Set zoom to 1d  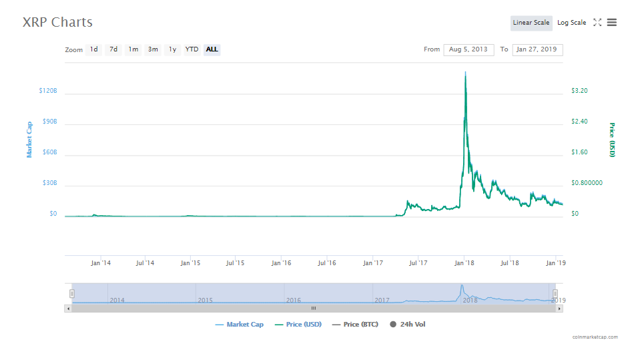click(93, 49)
